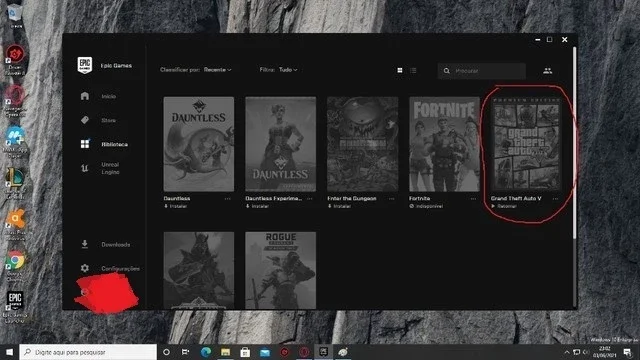Open options menu for Grand Theft Auto V
Viewport: 640px width, 360px height.
click(555, 199)
